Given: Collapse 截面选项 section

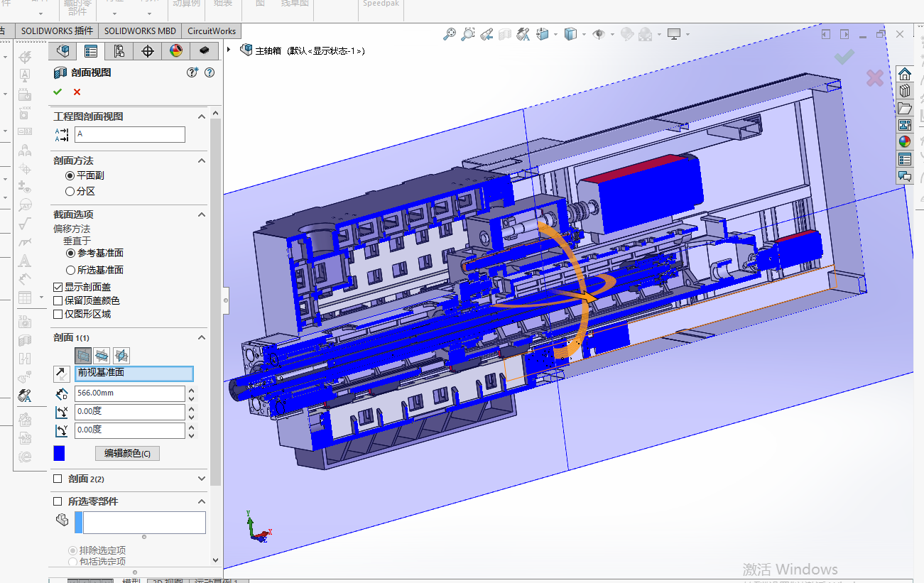Looking at the screenshot, I should click(202, 214).
